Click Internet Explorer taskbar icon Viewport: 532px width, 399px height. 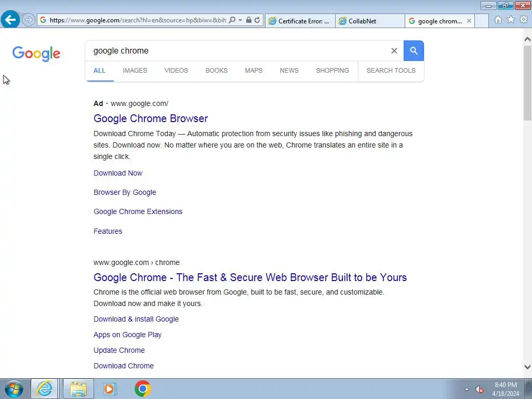(x=45, y=389)
